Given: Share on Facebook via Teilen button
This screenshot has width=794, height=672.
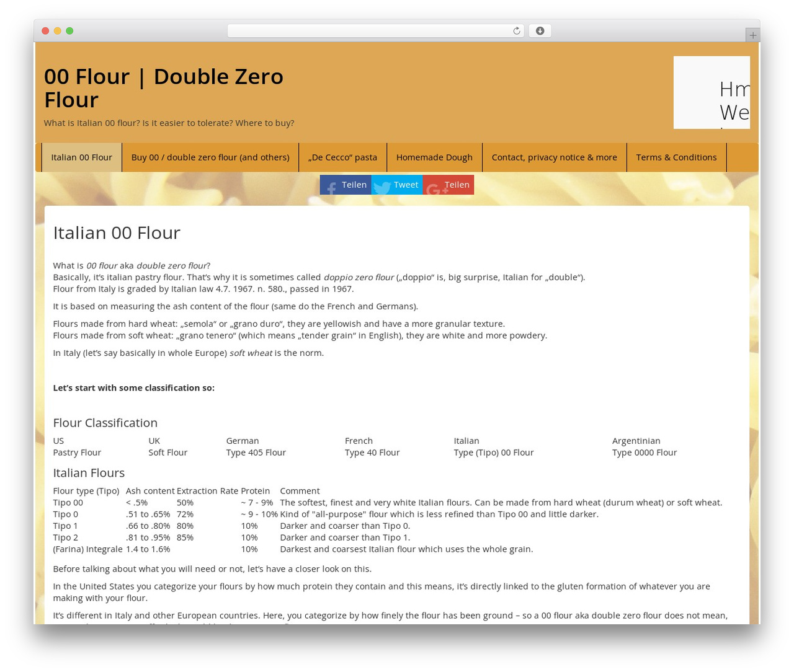Looking at the screenshot, I should tap(346, 185).
